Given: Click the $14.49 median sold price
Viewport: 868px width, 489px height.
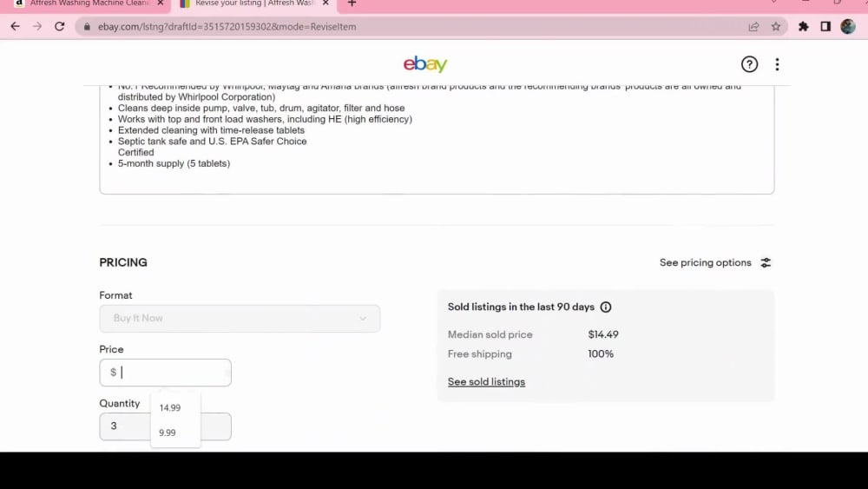Looking at the screenshot, I should tap(603, 334).
